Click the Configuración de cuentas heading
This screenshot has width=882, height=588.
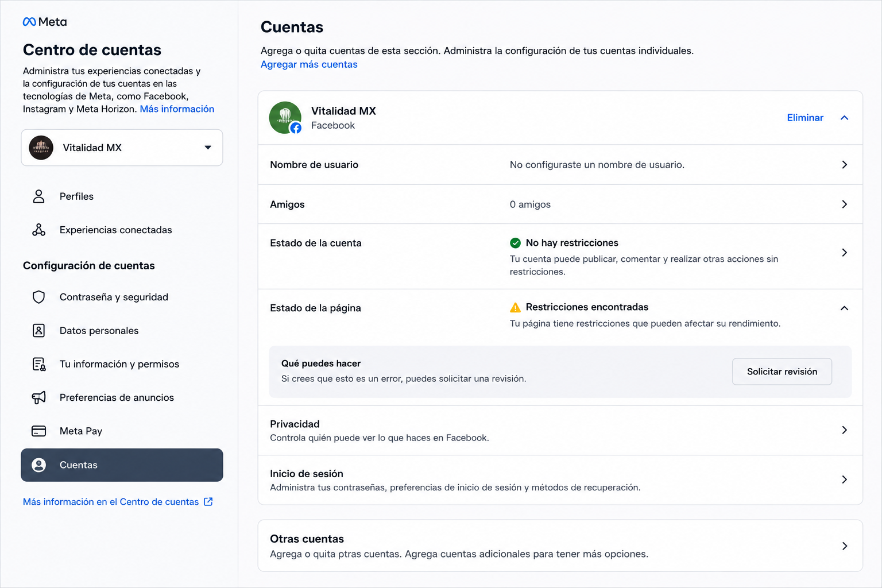pos(89,265)
